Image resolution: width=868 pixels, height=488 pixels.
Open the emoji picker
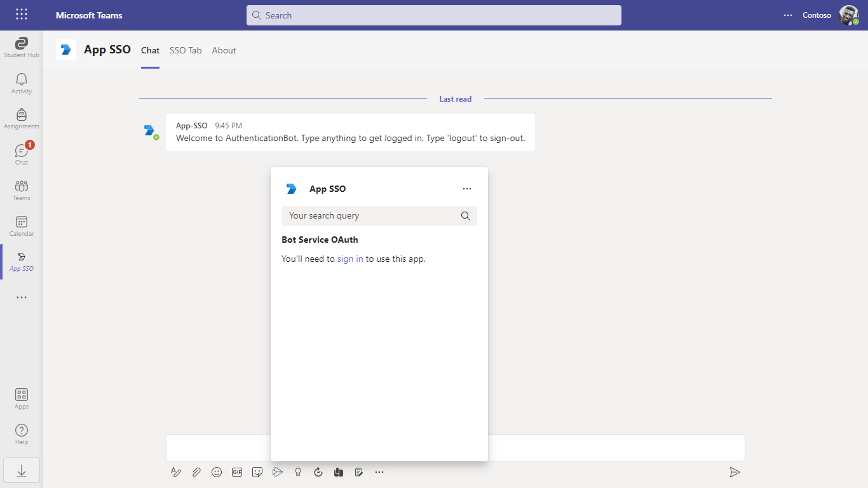[x=217, y=472]
